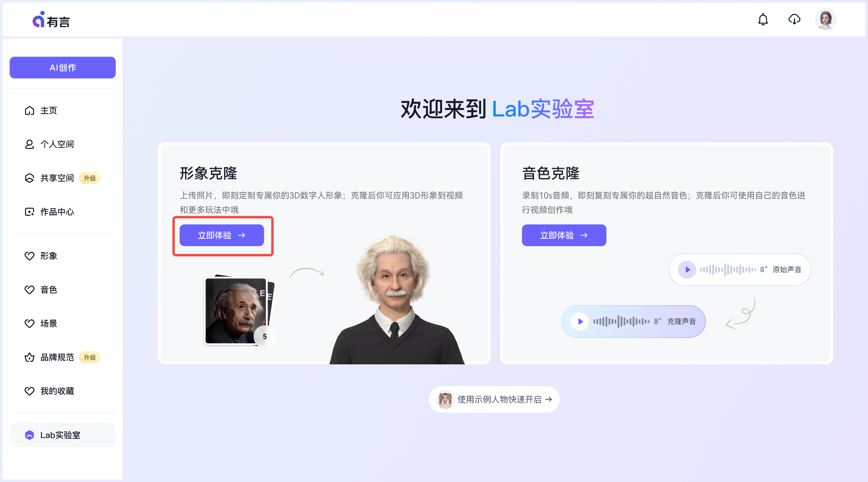Open 共享空间 shared space item
This screenshot has height=482, width=868.
(57, 178)
